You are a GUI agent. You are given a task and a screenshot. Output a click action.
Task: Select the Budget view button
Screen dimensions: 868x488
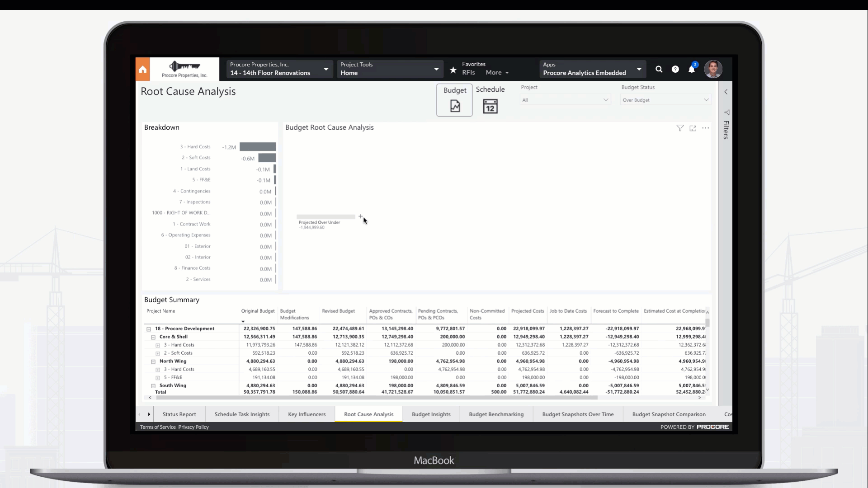[454, 100]
